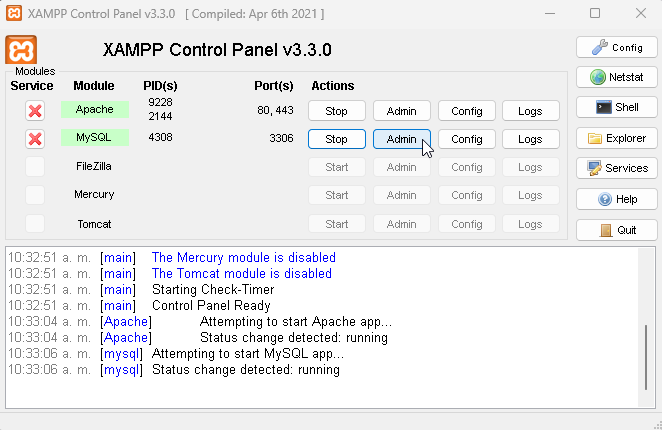Click the Mercury service checkbox
Screen dimensions: 662x430
point(35,195)
